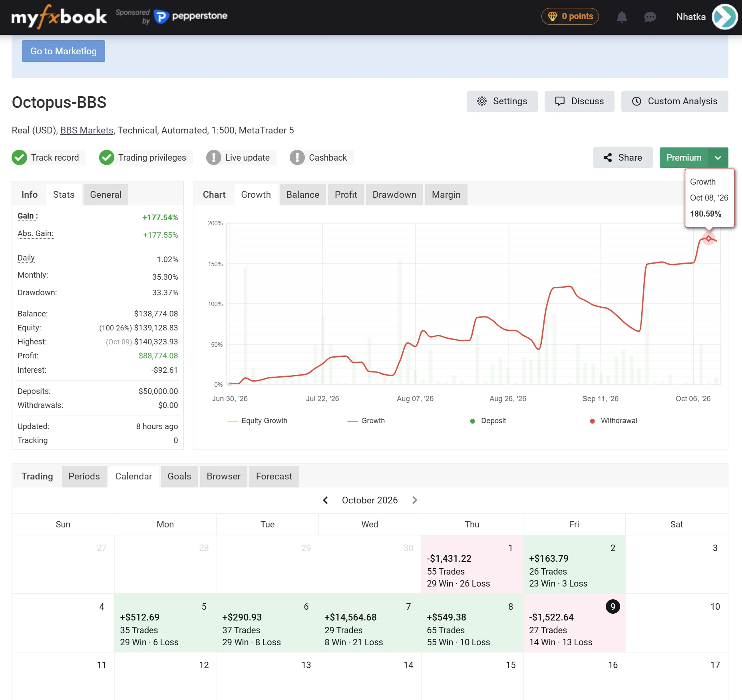The width and height of the screenshot is (742, 700).
Task: Click the Cashback warning icon
Action: click(x=297, y=157)
